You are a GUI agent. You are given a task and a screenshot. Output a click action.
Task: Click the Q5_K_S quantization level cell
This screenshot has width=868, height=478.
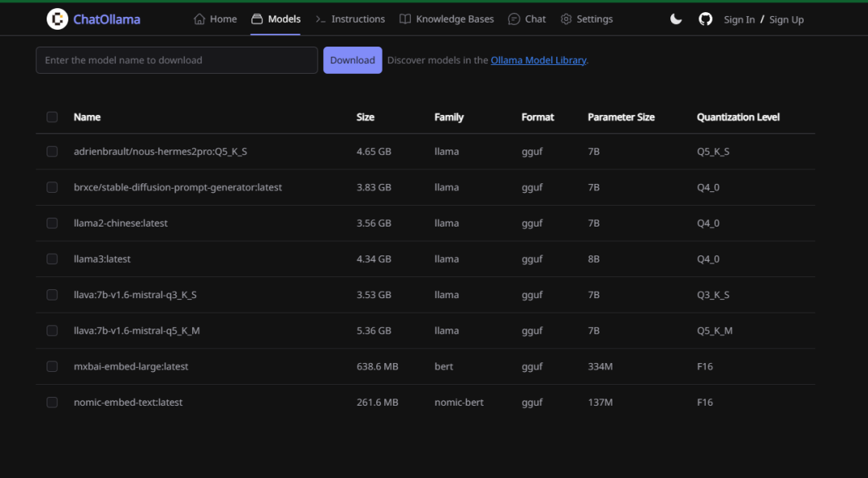click(x=713, y=152)
